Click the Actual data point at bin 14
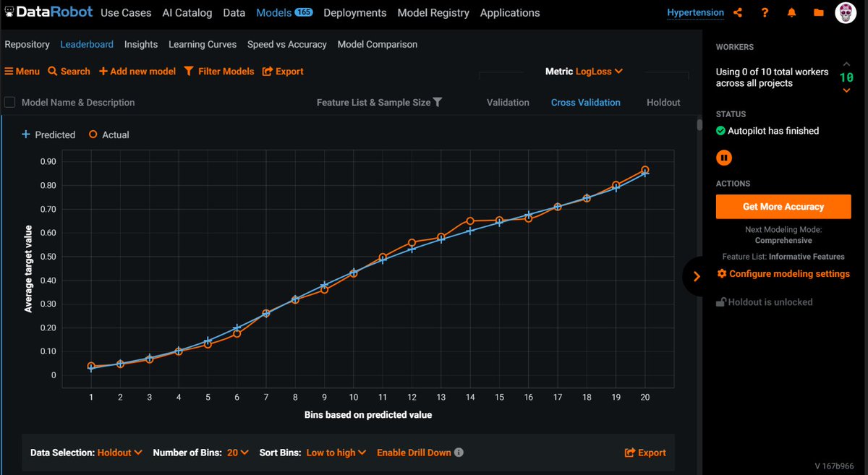This screenshot has height=475, width=868. point(470,221)
